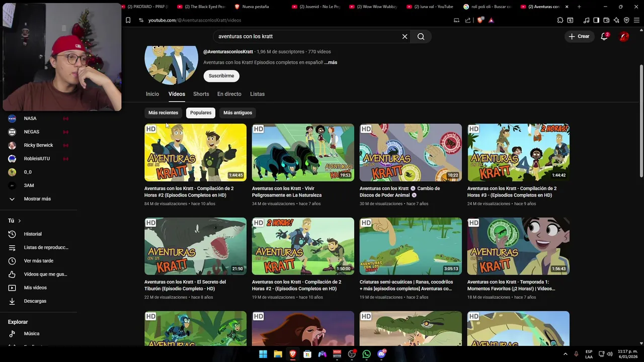The width and height of the screenshot is (644, 362).
Task: Open media control music note icon
Action: click(x=586, y=20)
